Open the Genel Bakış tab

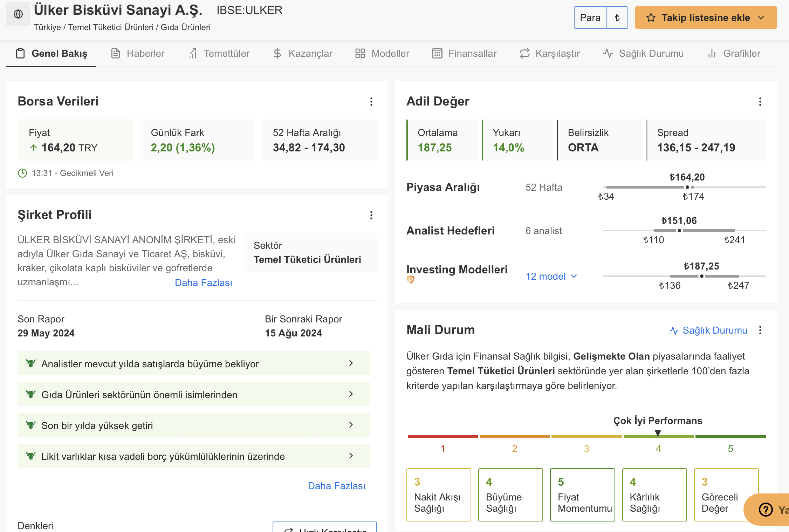point(52,53)
